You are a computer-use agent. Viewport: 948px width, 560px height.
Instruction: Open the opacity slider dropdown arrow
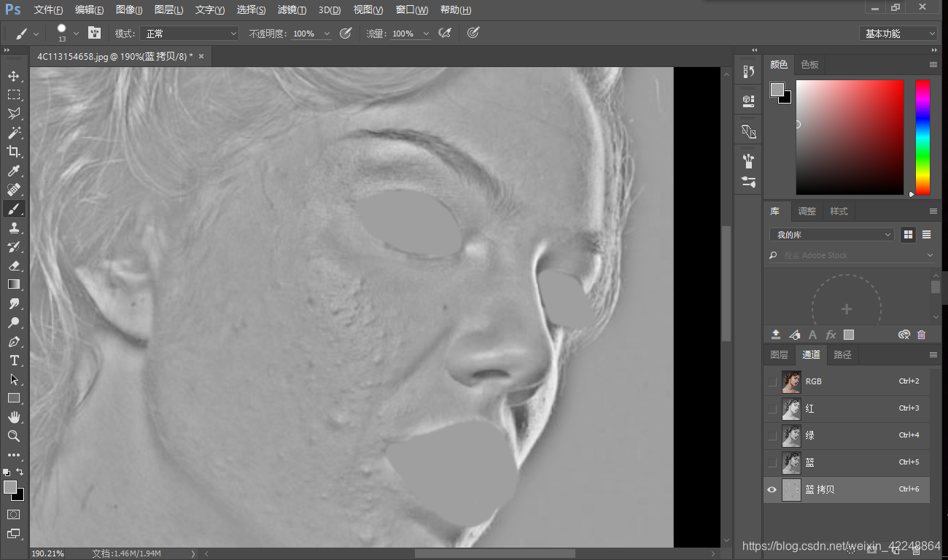(x=327, y=34)
